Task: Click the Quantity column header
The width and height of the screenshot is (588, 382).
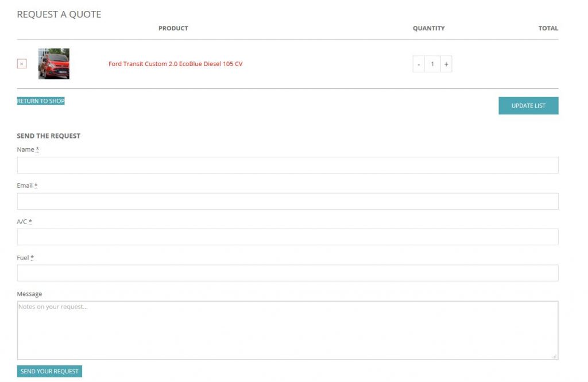Action: pyautogui.click(x=428, y=28)
